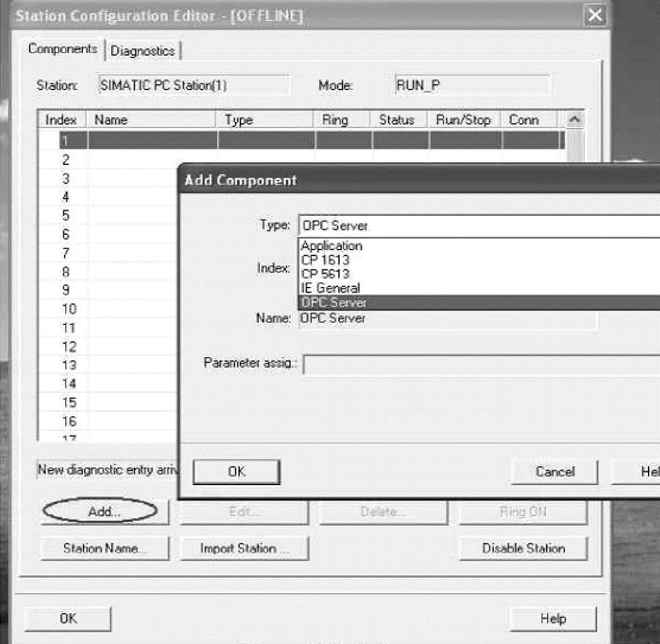Click the Add... button
660x644 pixels.
tap(105, 512)
